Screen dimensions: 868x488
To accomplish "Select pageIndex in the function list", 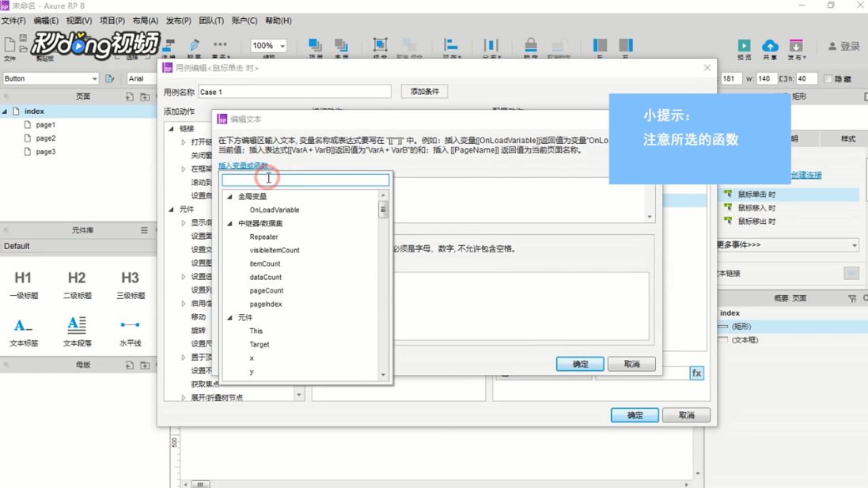I will [x=266, y=304].
